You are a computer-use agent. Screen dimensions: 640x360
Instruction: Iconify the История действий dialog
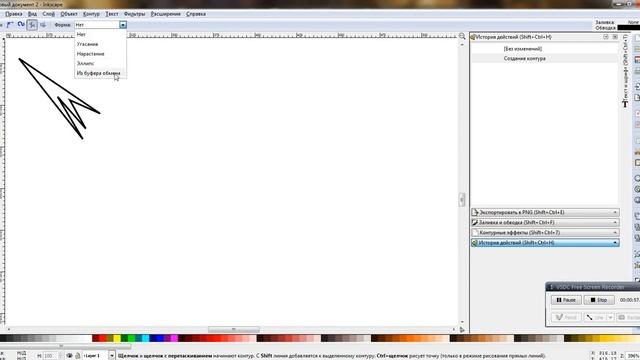pos(606,37)
